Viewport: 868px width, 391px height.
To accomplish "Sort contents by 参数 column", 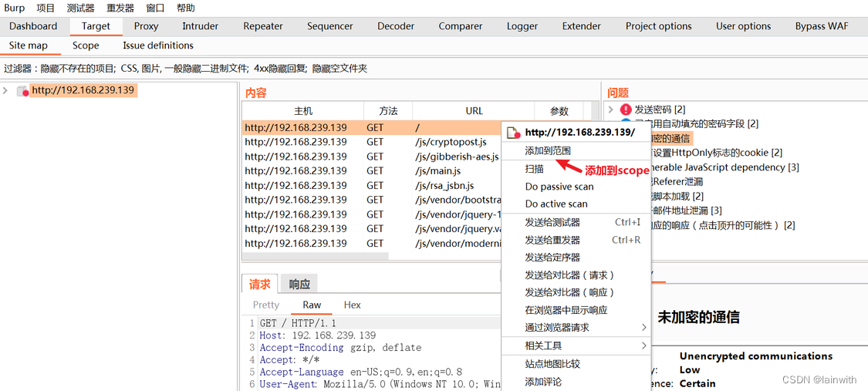I will pyautogui.click(x=559, y=110).
